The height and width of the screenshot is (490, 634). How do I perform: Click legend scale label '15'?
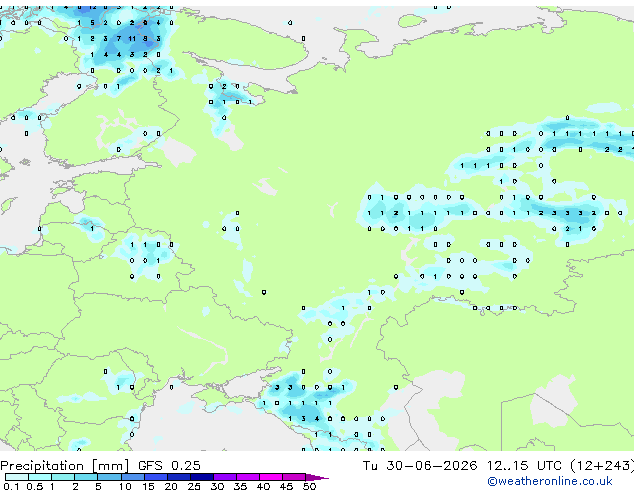pyautogui.click(x=148, y=486)
